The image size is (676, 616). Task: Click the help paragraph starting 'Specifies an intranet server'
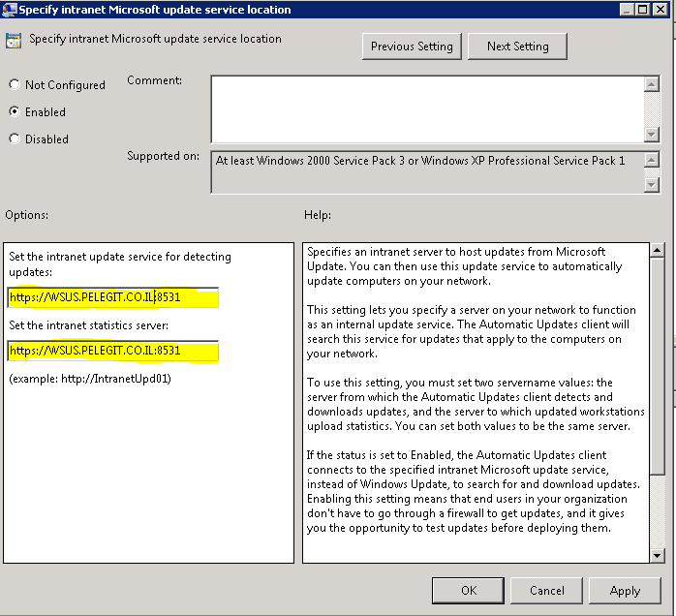464,266
